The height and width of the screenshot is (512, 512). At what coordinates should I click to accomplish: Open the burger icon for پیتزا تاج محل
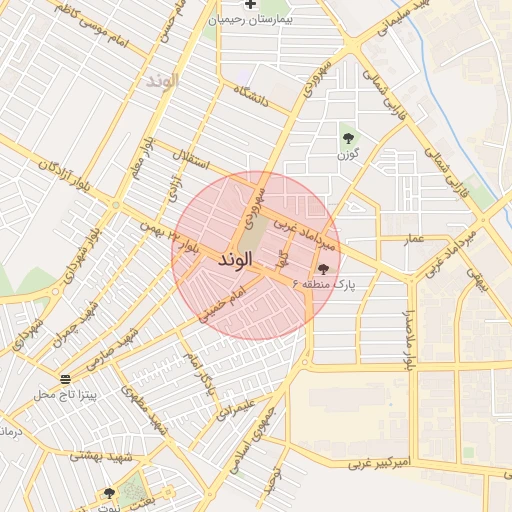point(66,379)
